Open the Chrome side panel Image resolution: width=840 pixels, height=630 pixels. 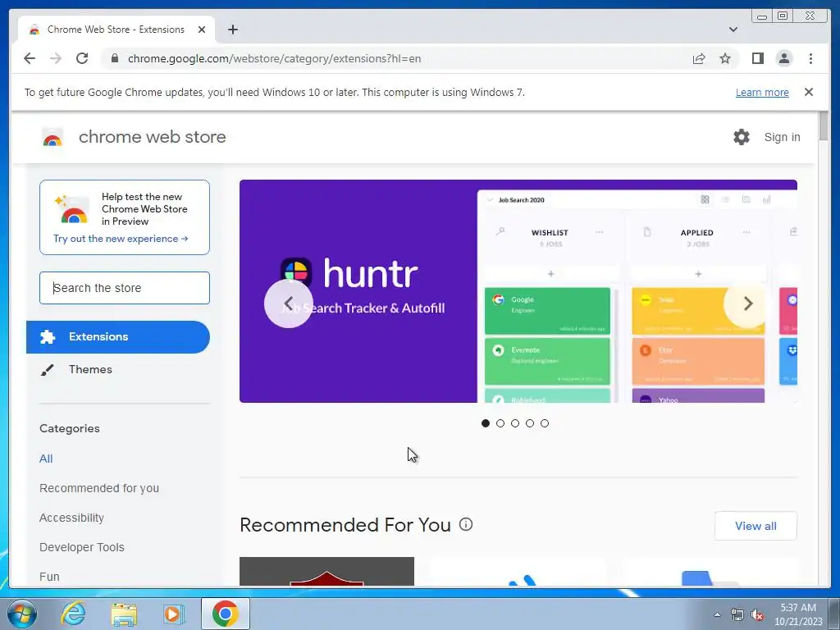757,58
